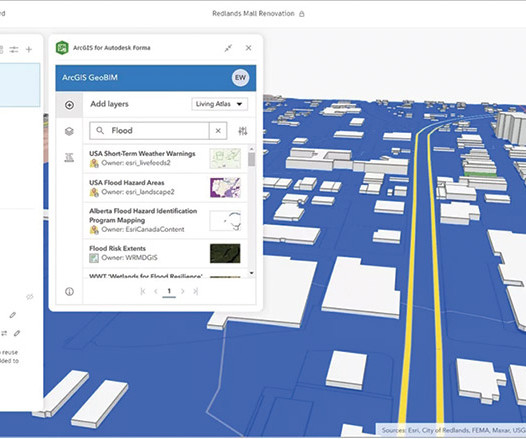Click the layer type icon beside esri_livefeeds2

[94, 163]
